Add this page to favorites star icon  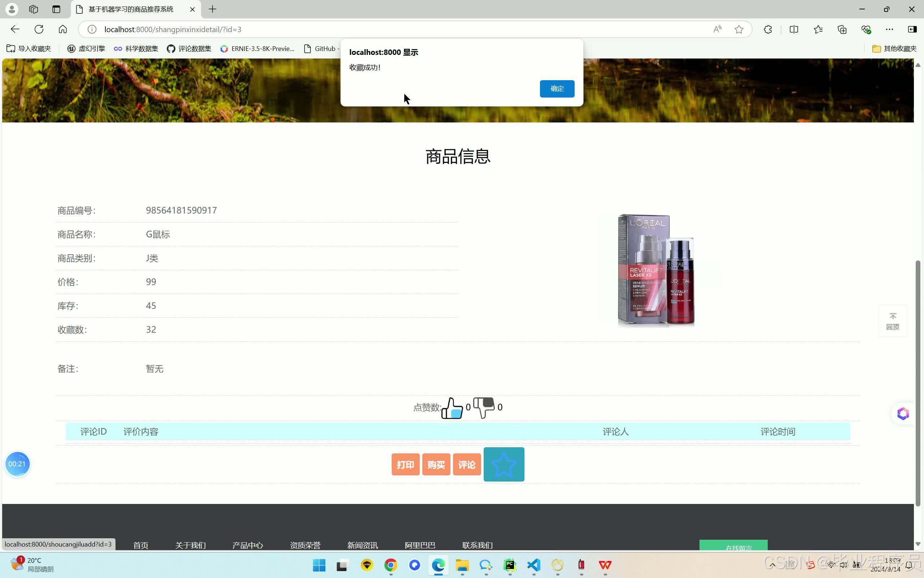pos(739,29)
